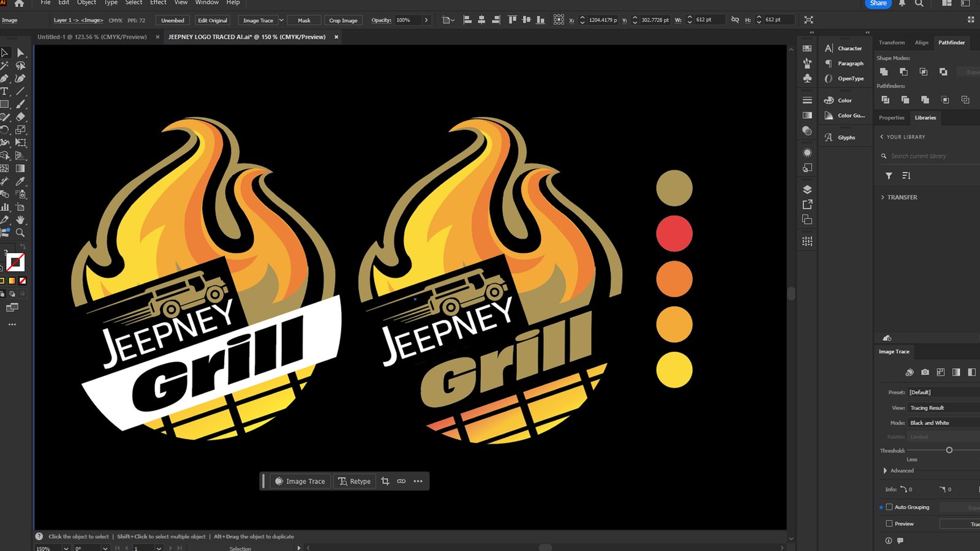Click the Share button

[x=878, y=3]
